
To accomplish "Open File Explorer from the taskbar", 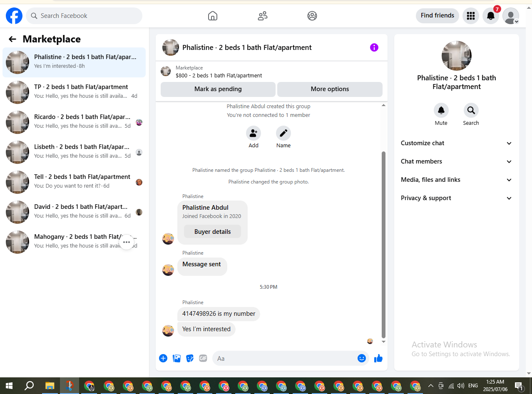I will [x=50, y=386].
